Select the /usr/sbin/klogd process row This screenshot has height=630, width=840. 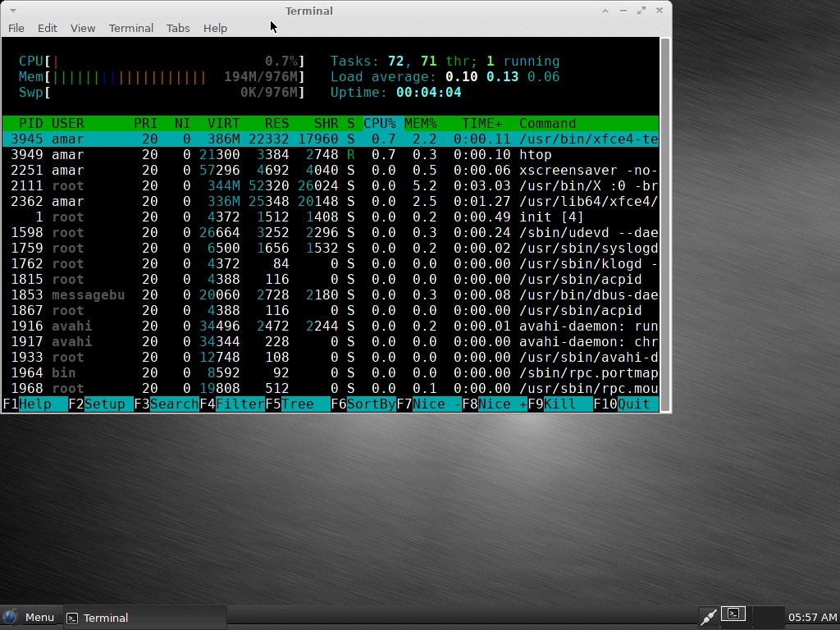click(x=331, y=263)
